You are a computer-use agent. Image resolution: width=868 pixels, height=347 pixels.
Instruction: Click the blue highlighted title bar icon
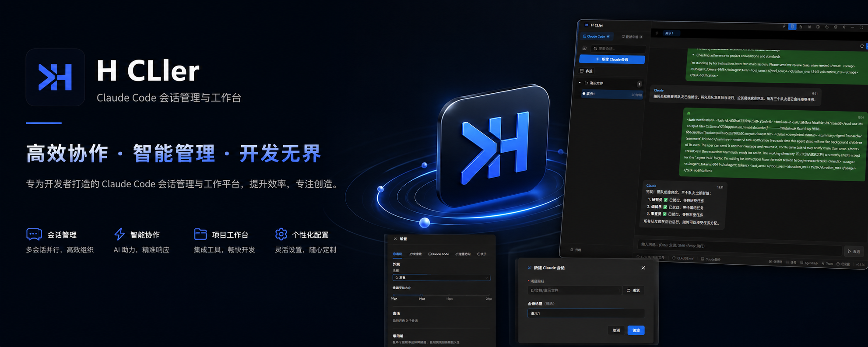[792, 27]
